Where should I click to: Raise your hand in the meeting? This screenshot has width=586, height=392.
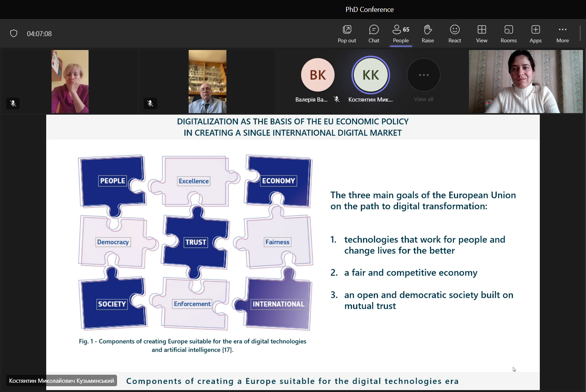click(427, 34)
